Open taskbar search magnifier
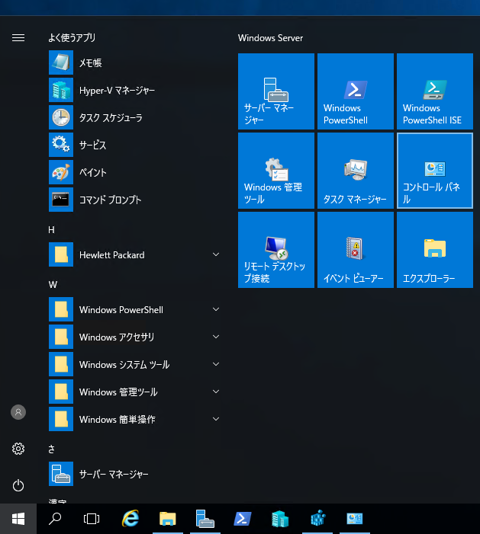Viewport: 480px width, 534px height. (x=55, y=519)
